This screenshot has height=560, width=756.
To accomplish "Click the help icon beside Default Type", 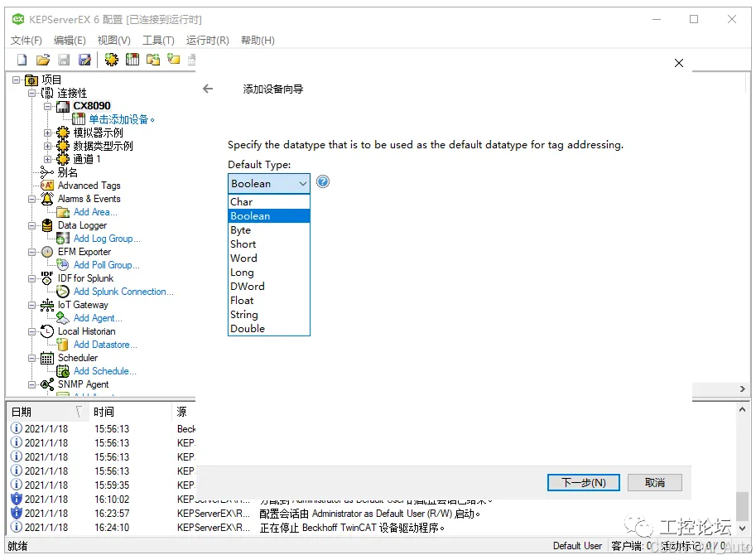I will pos(323,182).
